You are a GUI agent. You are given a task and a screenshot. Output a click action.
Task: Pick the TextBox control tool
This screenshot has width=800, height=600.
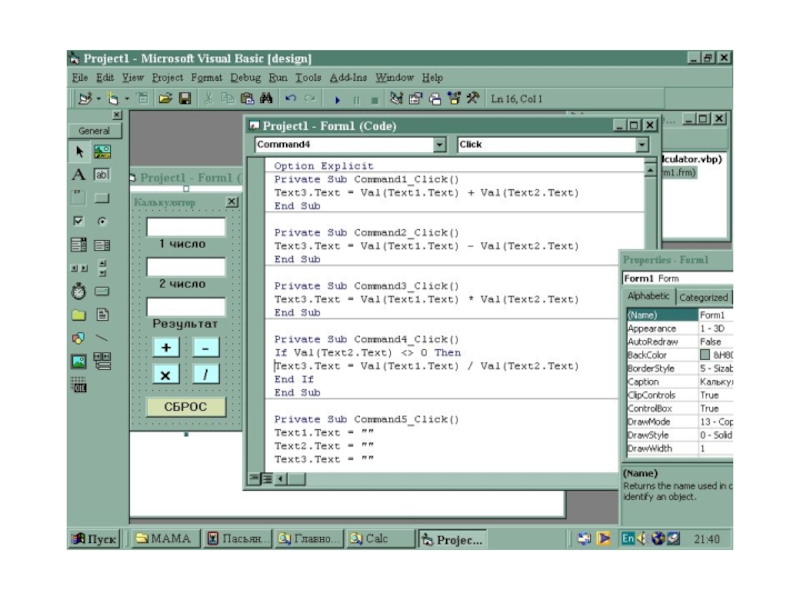pos(102,175)
